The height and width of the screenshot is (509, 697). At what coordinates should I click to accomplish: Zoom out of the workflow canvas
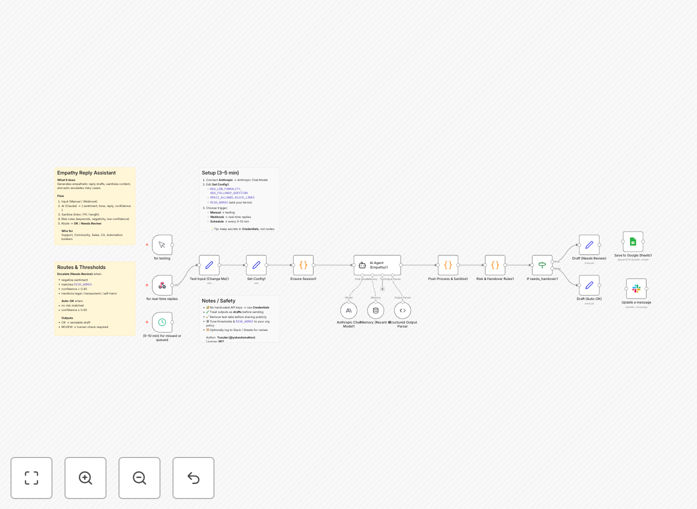(139, 478)
